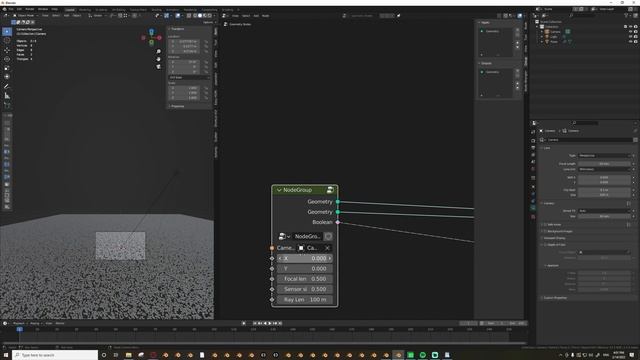Open the Options dropdown in viewport

point(208,22)
